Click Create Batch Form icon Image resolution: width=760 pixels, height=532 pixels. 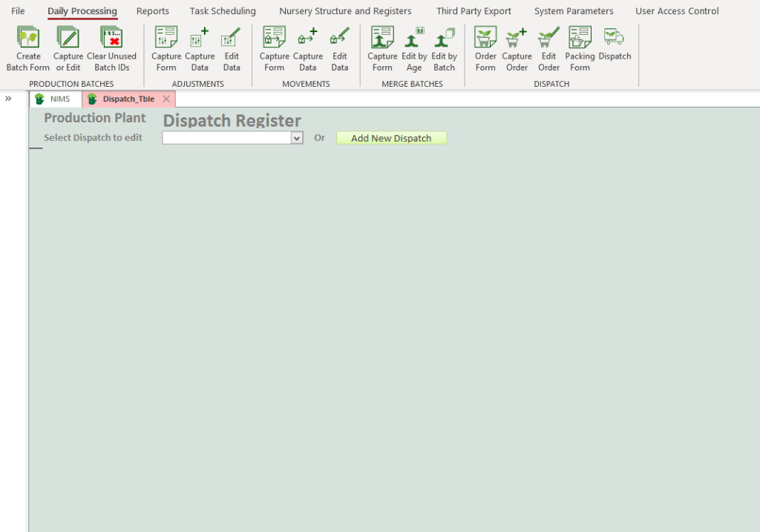(x=28, y=39)
